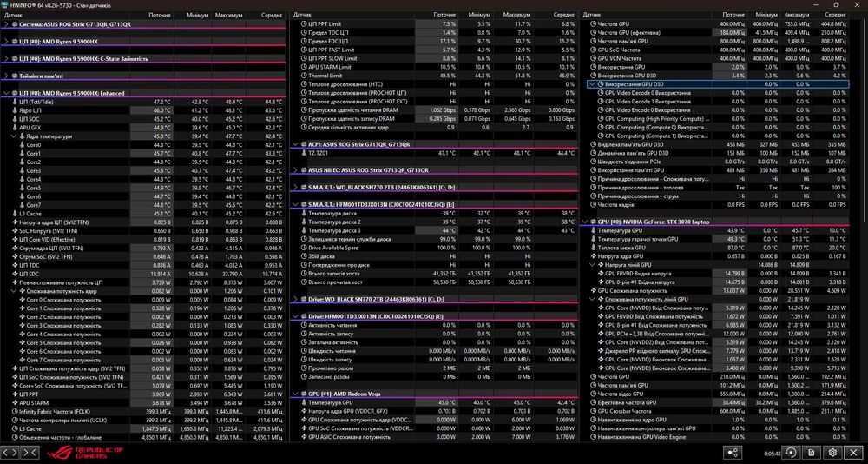Open the remote connection share icon
Screen dimensions: 868x464
(x=733, y=453)
